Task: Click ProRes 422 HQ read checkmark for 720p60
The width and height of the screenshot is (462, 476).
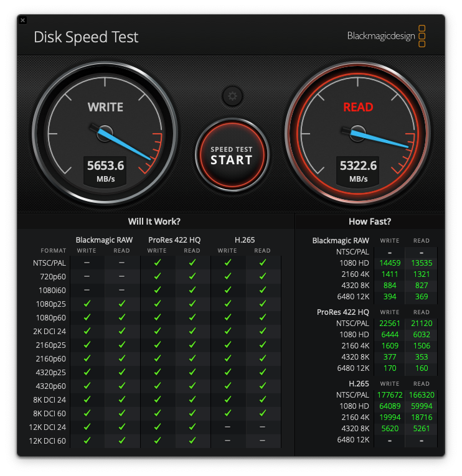Action: click(192, 276)
